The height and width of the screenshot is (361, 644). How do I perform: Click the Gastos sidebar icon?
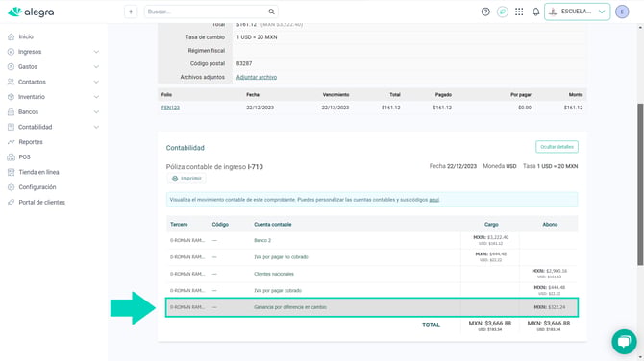coord(12,67)
